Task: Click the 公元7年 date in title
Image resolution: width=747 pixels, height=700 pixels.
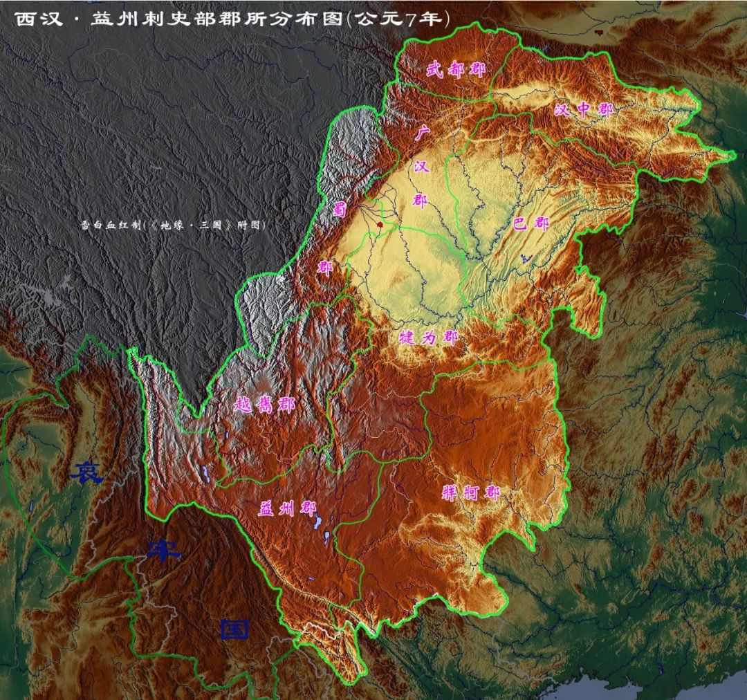Action: 399,19
